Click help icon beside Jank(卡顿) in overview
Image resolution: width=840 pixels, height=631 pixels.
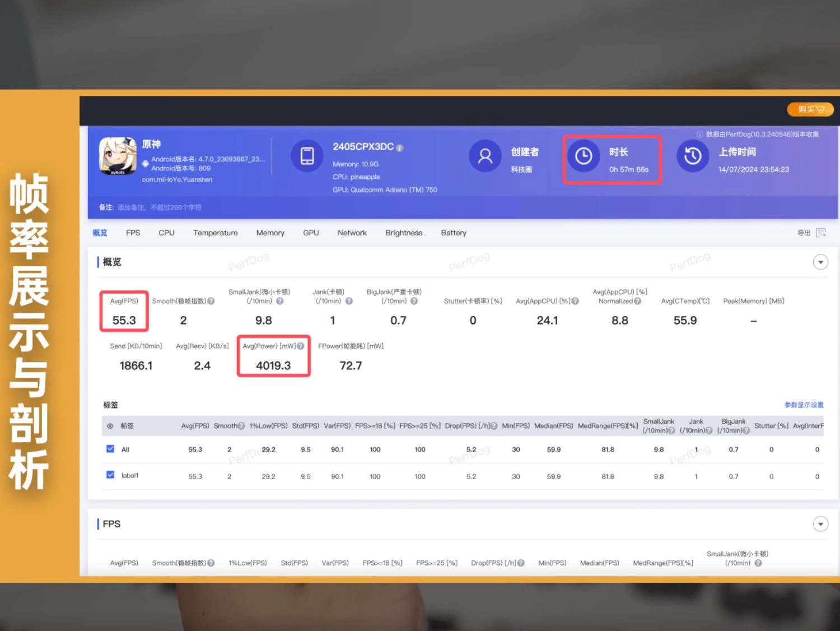(x=349, y=301)
